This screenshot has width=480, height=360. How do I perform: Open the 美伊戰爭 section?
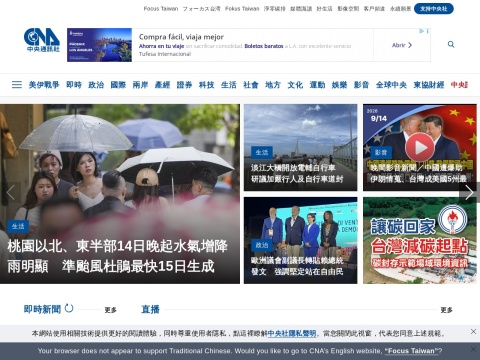pyautogui.click(x=44, y=85)
